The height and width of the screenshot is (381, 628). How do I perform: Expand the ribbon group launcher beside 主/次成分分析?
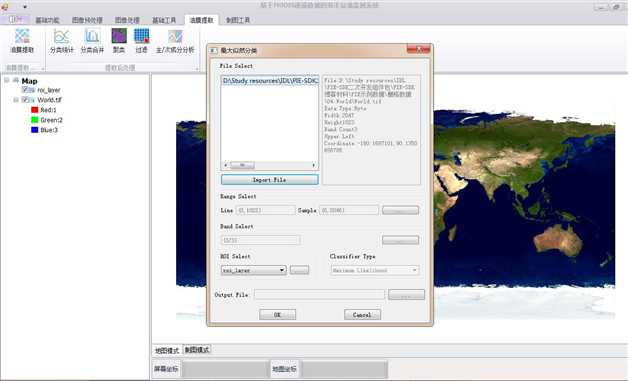197,69
